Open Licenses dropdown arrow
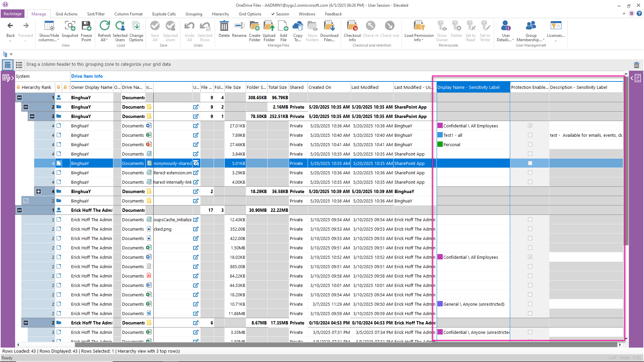 [x=556, y=41]
